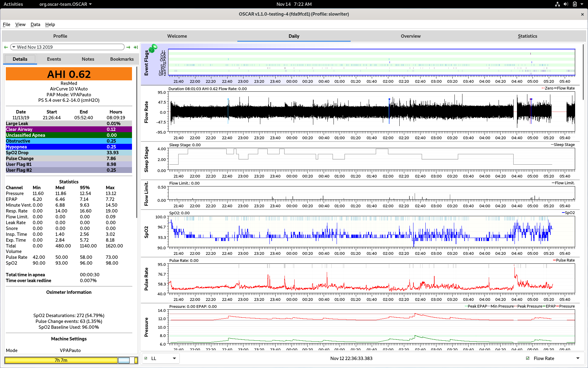Open the Data menu
The height and width of the screenshot is (368, 588).
click(35, 25)
